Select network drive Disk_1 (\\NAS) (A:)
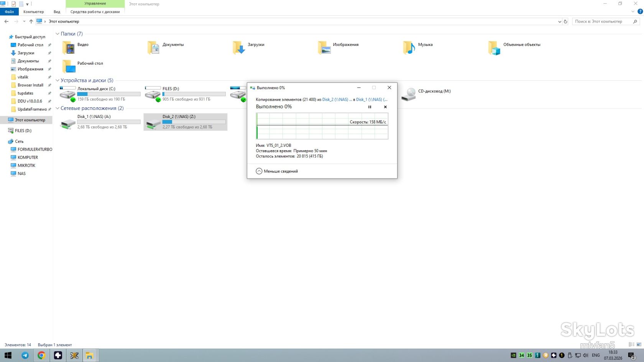644x362 pixels. (x=100, y=122)
